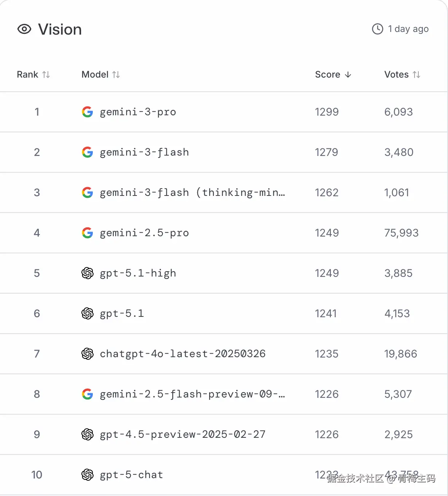The height and width of the screenshot is (496, 448).
Task: Open the gpt-5.1 model name
Action: coord(122,313)
